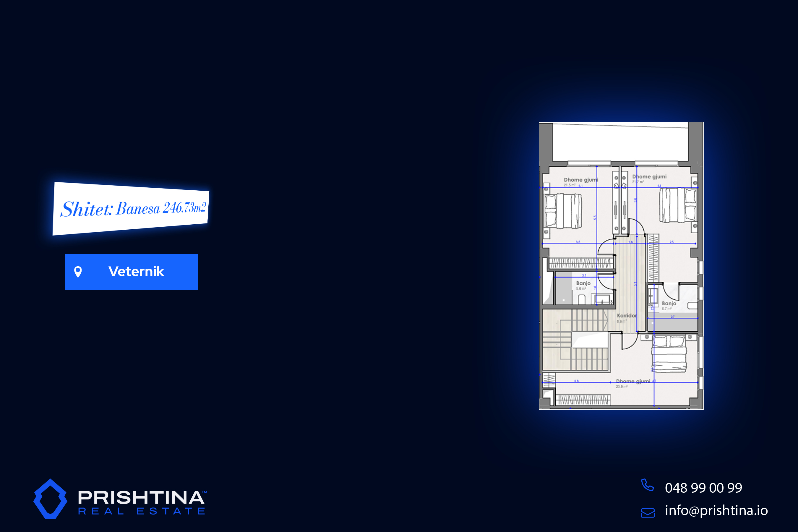The width and height of the screenshot is (798, 532).
Task: Click the Banjo 5.6 m² bathroom label
Action: pyautogui.click(x=583, y=285)
